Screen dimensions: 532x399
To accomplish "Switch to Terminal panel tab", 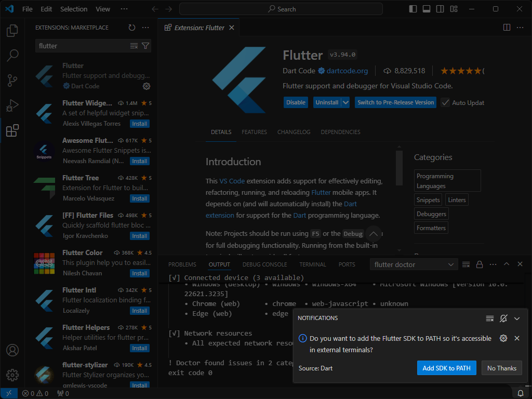I will coord(312,264).
